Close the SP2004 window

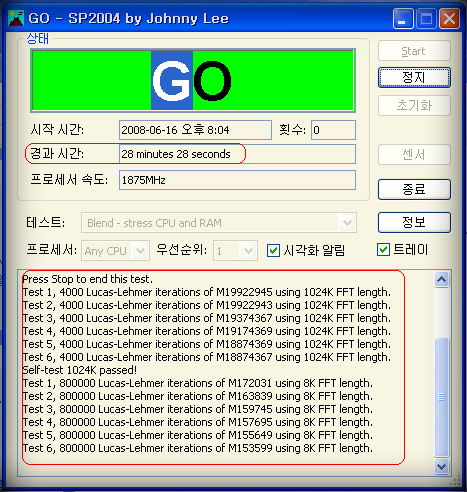[449, 19]
